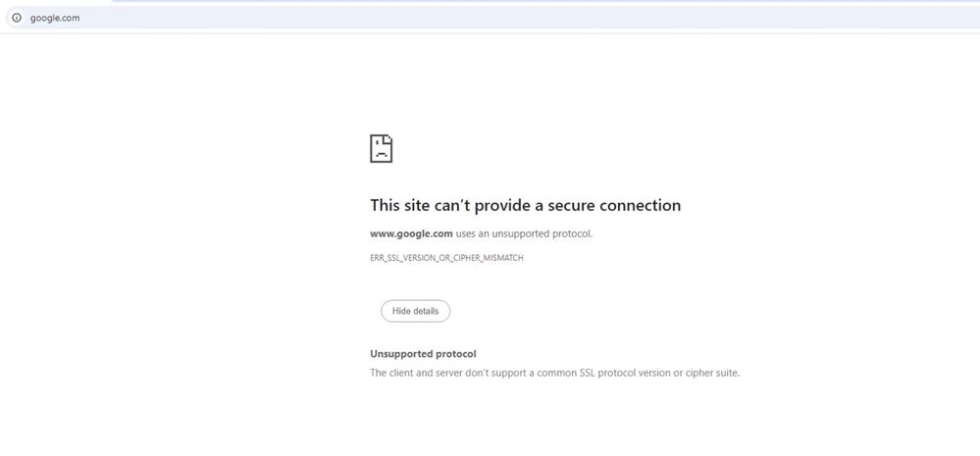Click the sad page error icon
The height and width of the screenshot is (456, 980).
pyautogui.click(x=382, y=148)
